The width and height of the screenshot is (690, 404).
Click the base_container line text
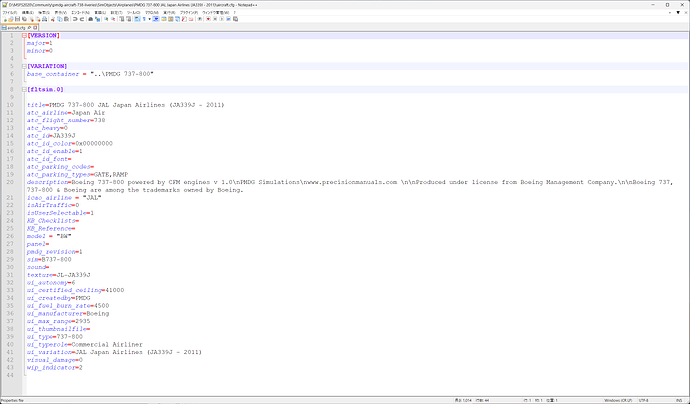tap(90, 74)
